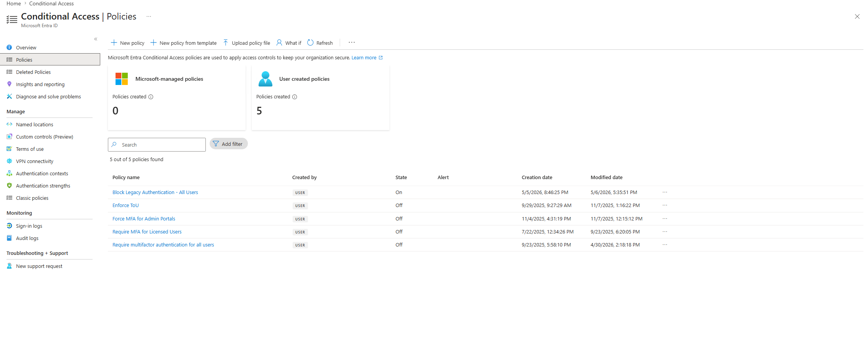The image size is (868, 359).
Task: Click the Diagnose and solve problems icon
Action: tap(9, 96)
